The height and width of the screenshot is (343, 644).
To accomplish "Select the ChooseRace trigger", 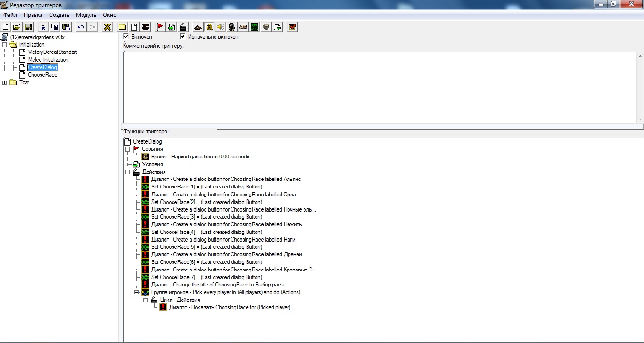I will coord(42,75).
